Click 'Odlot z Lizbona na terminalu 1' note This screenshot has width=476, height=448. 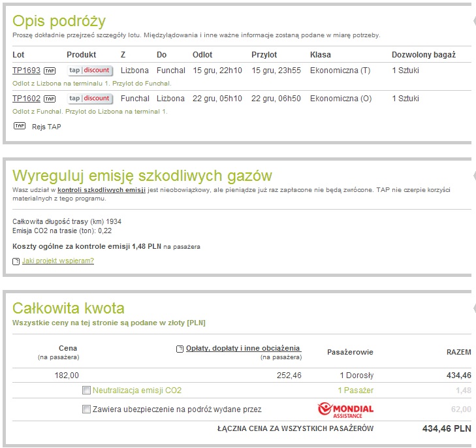[x=92, y=84]
